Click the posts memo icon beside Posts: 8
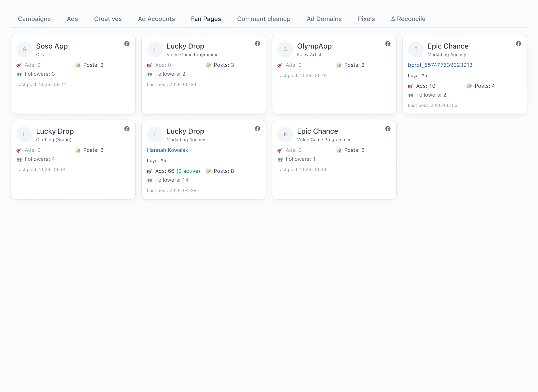538x392 pixels. tap(208, 171)
